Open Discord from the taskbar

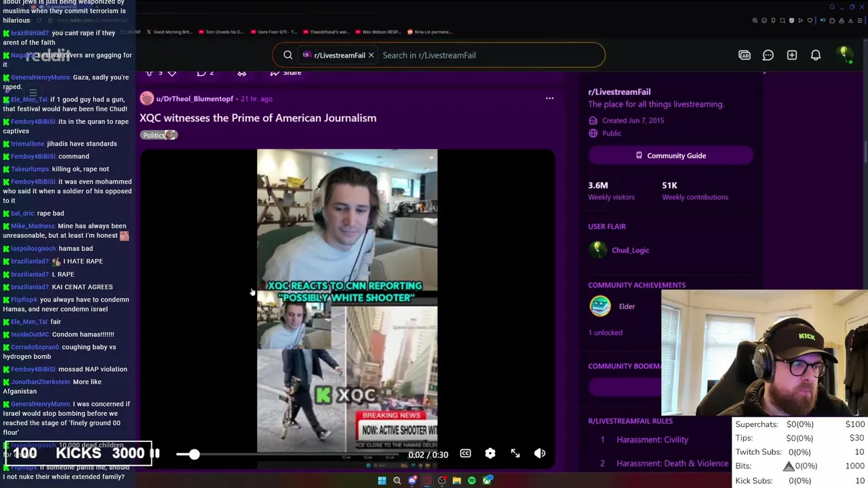[412, 481]
